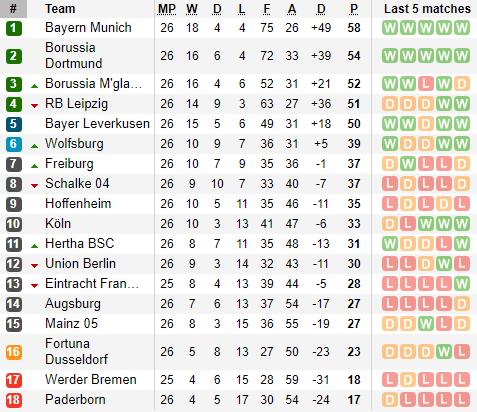Viewport: 477px width, 412px height.
Task: Open the Werder Bremen team link
Action: pos(91,380)
